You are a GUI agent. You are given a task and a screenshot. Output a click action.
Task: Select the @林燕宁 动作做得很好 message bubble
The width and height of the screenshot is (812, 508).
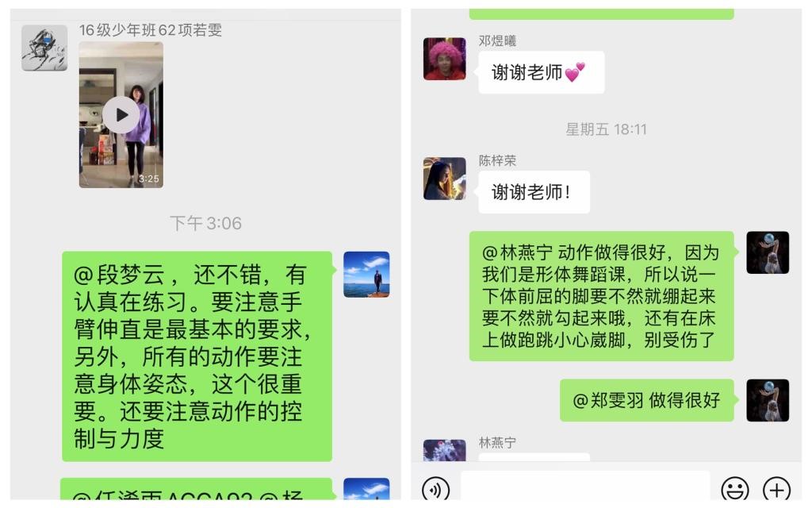tap(601, 296)
